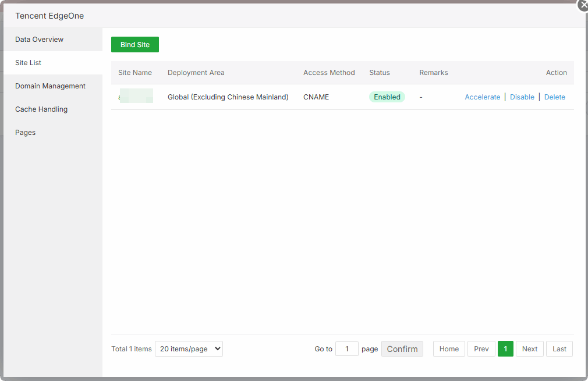Viewport: 588px width, 381px height.
Task: Focus the Go to page number field
Action: [347, 349]
